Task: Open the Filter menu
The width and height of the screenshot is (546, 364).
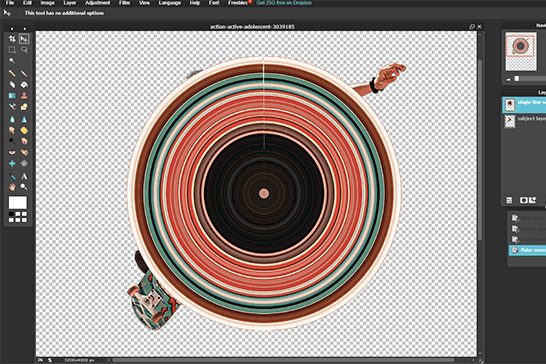Action: (124, 3)
